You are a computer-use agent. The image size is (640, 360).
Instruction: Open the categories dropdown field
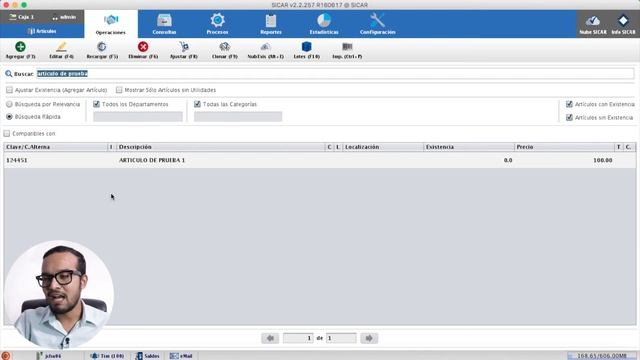coord(238,117)
